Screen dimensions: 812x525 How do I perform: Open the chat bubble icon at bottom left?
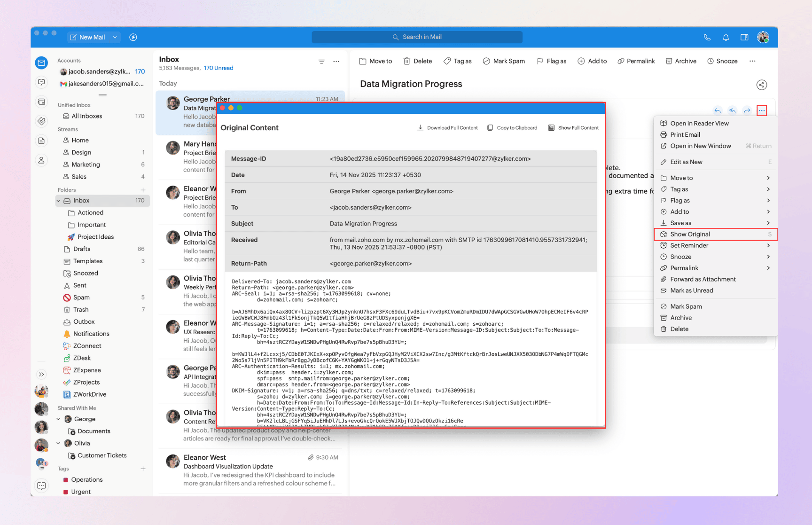pyautogui.click(x=41, y=486)
